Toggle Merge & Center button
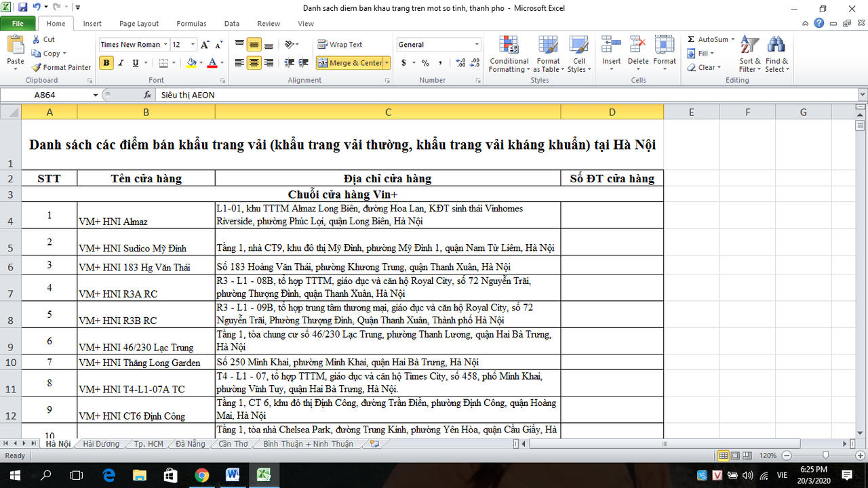This screenshot has height=488, width=868. 349,63
